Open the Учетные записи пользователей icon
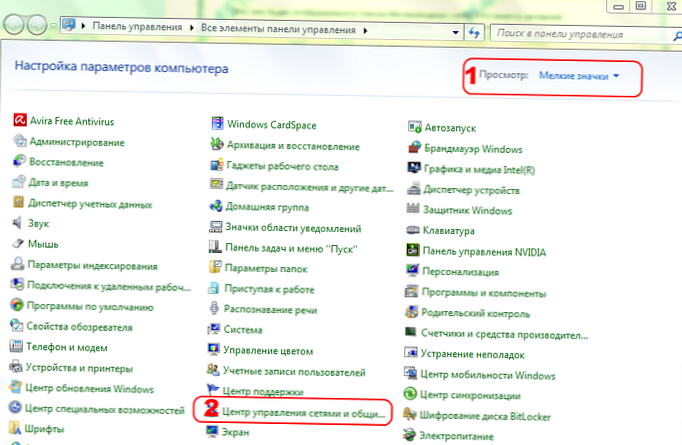682x445 pixels. (x=213, y=370)
